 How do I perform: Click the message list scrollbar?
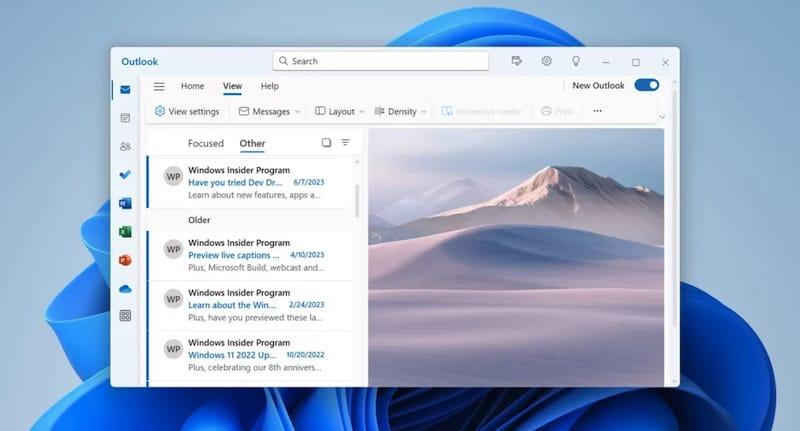click(x=357, y=200)
